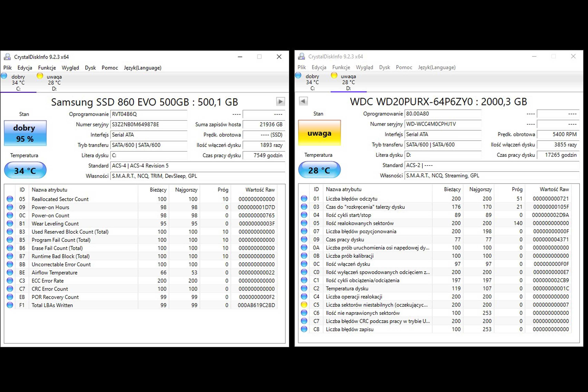Open Wygląd menu in the Samsung window
588x392 pixels.
click(x=70, y=68)
